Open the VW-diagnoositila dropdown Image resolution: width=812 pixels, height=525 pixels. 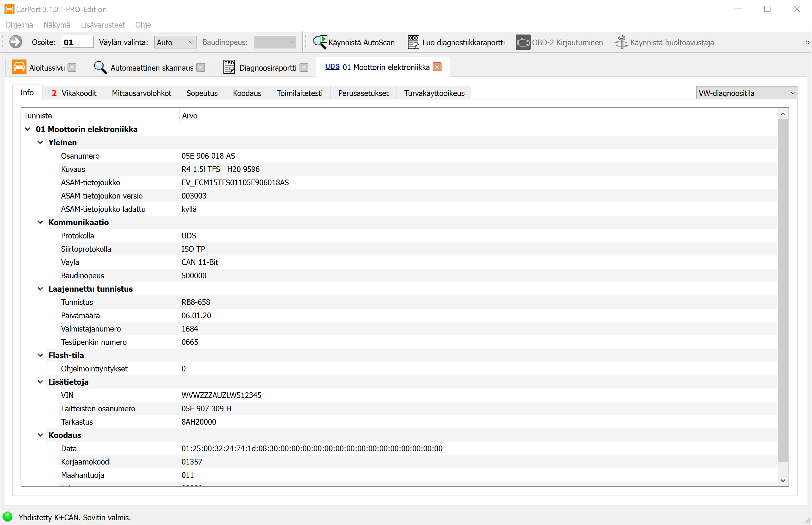pos(746,93)
